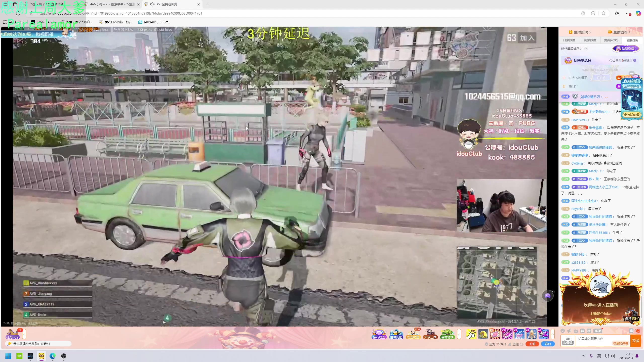Send the crying yellow ghost gift

pyautogui.click(x=483, y=334)
